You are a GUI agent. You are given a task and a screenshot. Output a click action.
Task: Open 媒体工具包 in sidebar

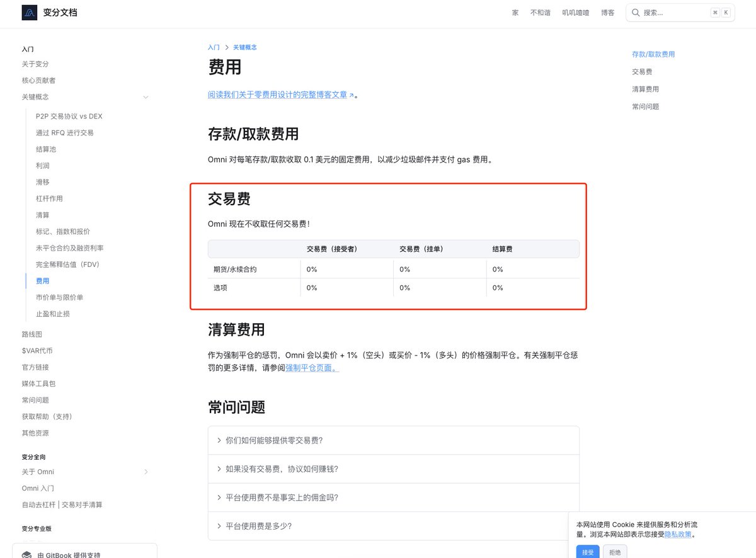[x=38, y=384]
